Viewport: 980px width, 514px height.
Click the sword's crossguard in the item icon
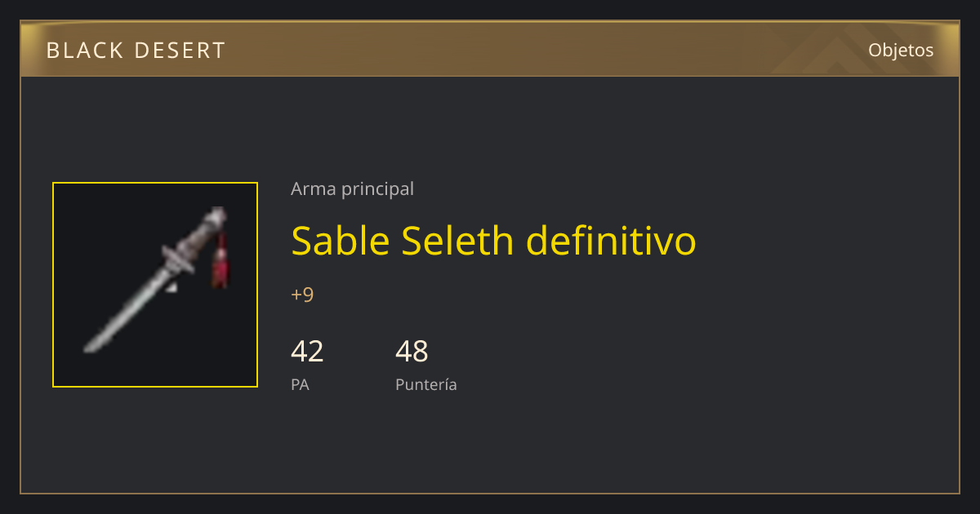click(178, 259)
